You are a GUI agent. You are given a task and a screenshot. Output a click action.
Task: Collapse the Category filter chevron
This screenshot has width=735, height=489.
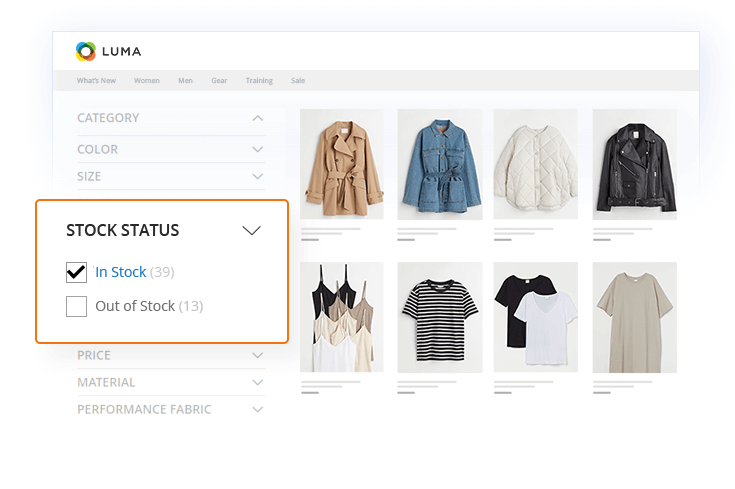click(x=257, y=118)
